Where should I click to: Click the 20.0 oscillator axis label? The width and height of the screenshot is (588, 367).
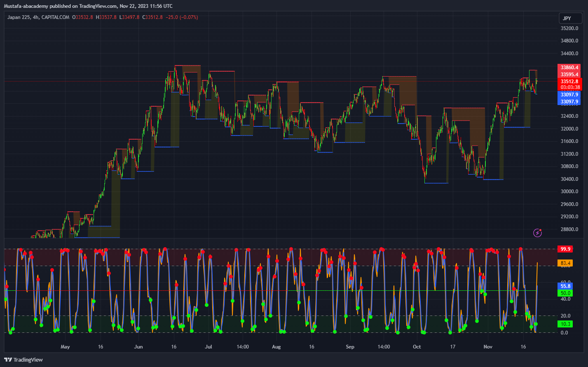tap(565, 316)
